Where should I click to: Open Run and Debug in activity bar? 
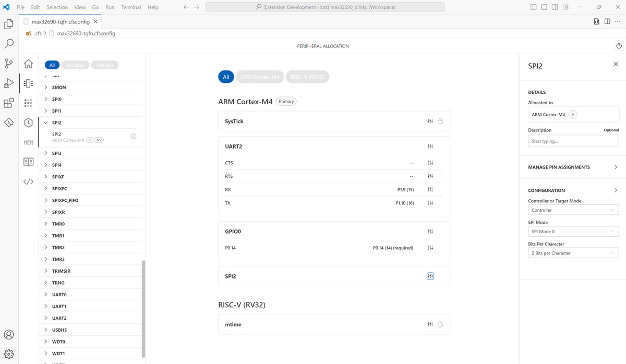[9, 83]
